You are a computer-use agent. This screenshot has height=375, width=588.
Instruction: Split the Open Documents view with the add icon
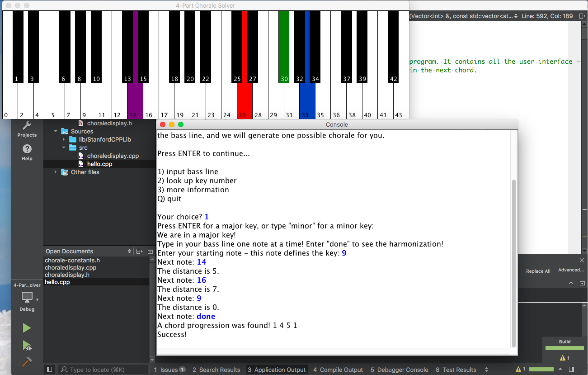(140, 251)
